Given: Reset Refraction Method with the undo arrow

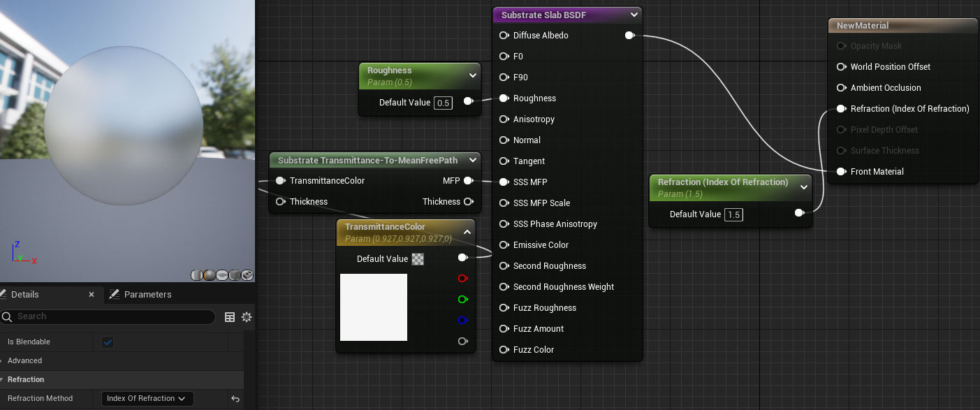Looking at the screenshot, I should [x=235, y=398].
